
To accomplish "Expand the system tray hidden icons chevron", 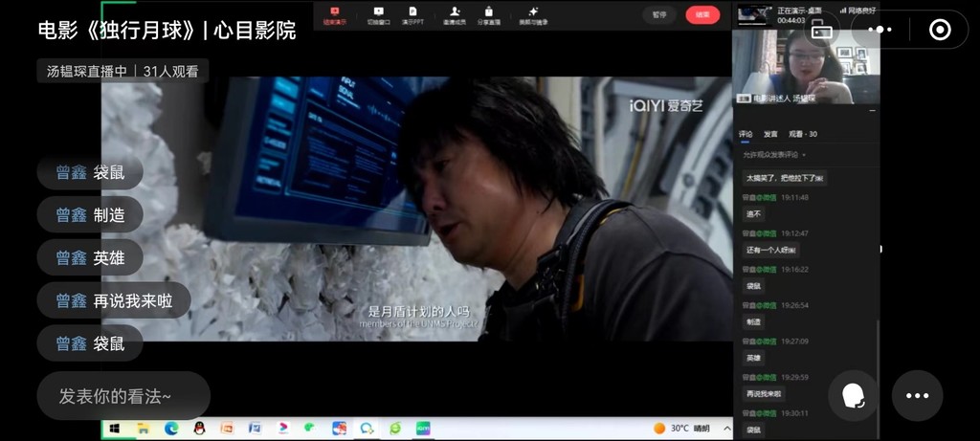I will [727, 429].
